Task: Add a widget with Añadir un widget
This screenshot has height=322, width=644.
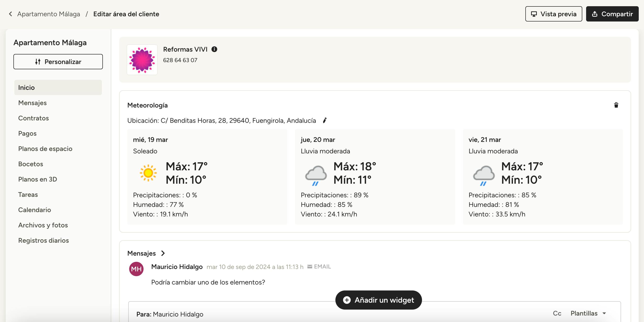Action: (x=378, y=300)
